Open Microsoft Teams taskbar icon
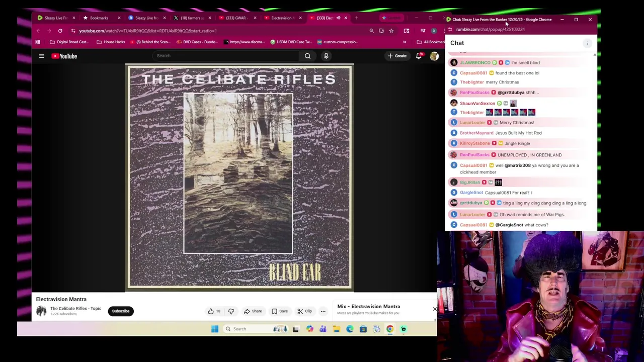This screenshot has width=644, height=362. 323,329
